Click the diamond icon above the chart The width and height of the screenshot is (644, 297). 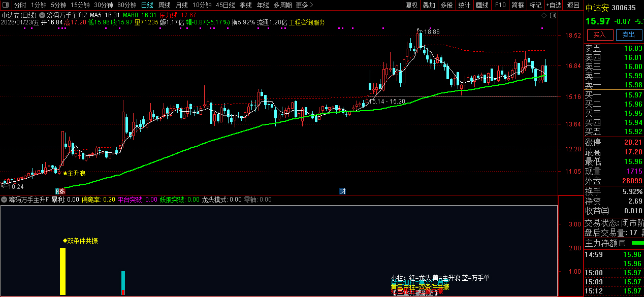(x=543, y=16)
